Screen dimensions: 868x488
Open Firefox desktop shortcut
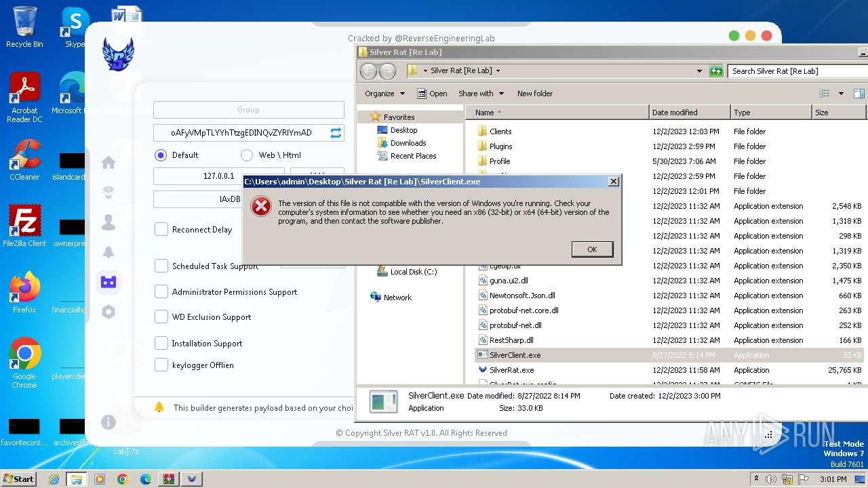24,293
